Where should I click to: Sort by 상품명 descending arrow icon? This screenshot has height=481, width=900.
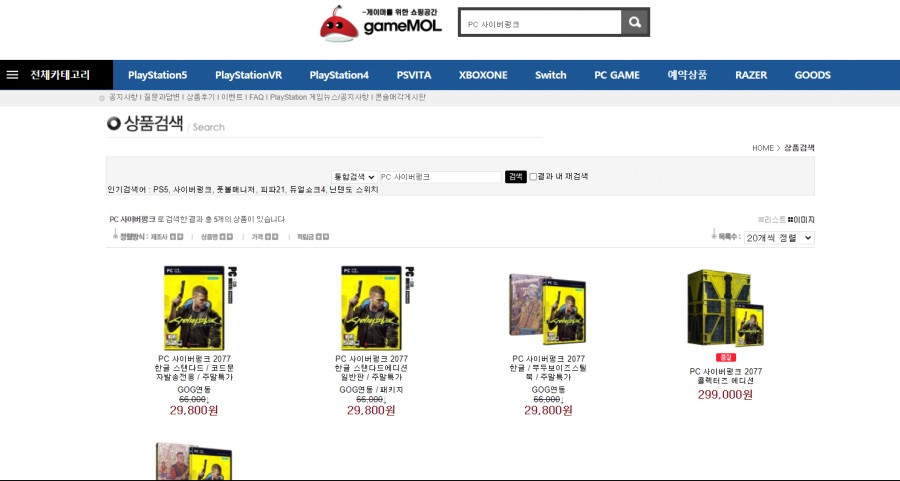pos(230,236)
